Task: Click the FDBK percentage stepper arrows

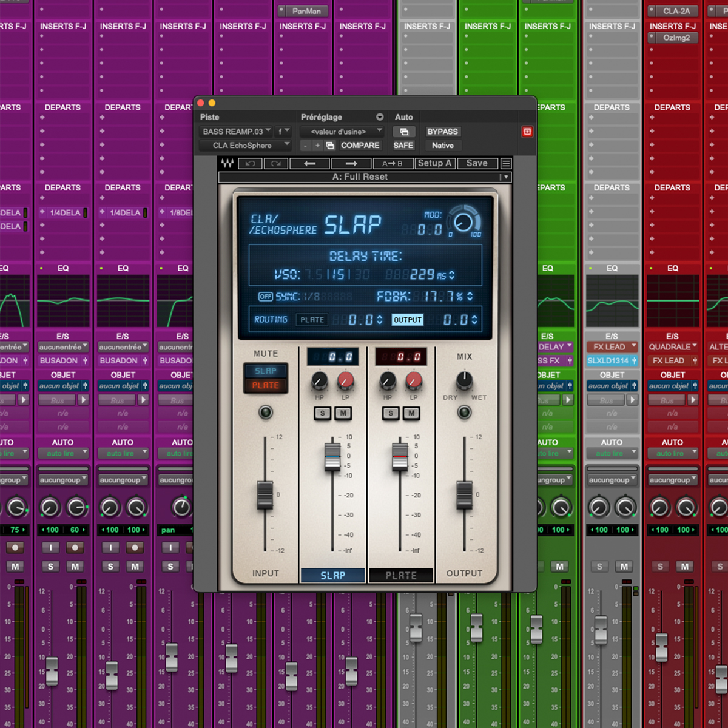Action: coord(470,297)
